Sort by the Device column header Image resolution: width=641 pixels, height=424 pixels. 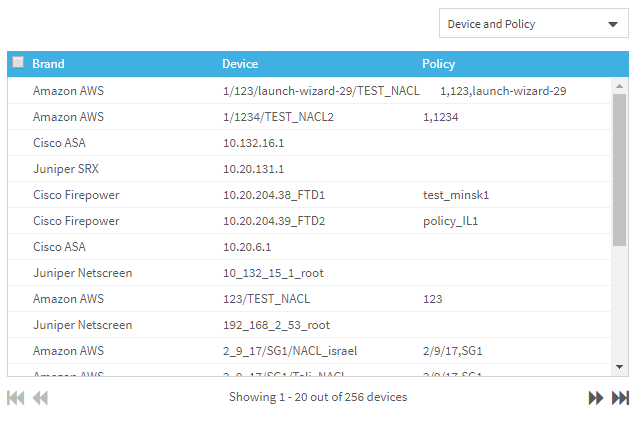coord(240,64)
